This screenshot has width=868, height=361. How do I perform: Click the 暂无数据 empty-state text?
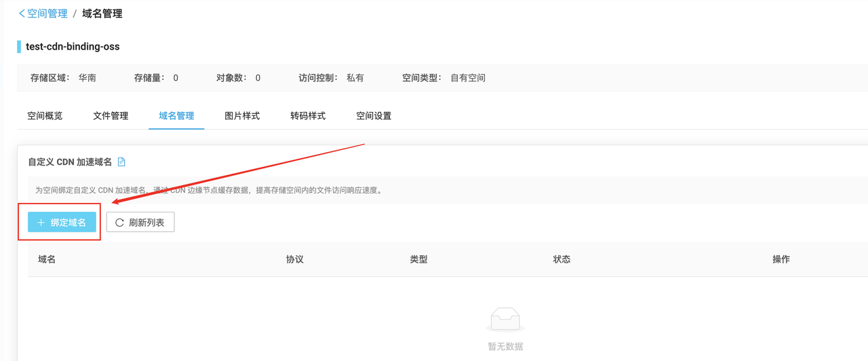505,347
